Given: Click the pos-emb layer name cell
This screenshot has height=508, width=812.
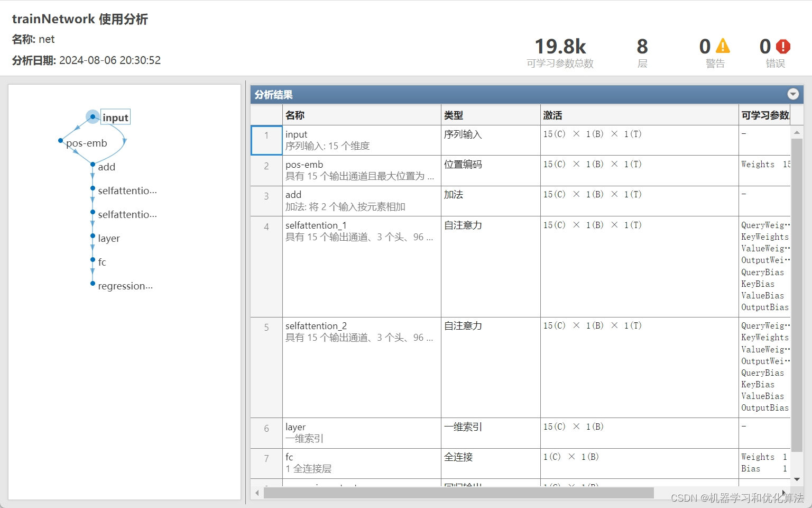Looking at the screenshot, I should [362, 170].
